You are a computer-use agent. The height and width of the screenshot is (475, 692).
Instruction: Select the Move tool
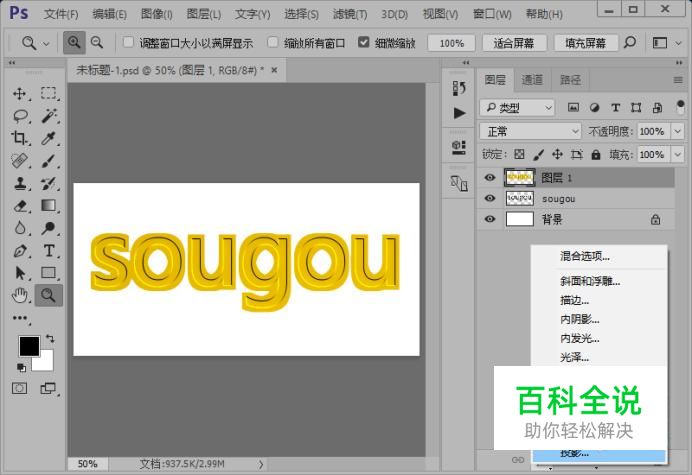point(19,94)
